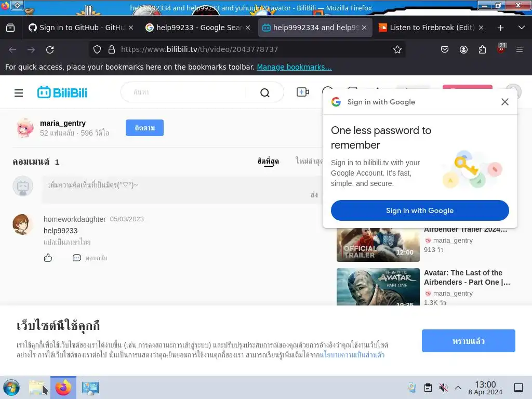Close the GitHub browser tab

[x=131, y=28]
